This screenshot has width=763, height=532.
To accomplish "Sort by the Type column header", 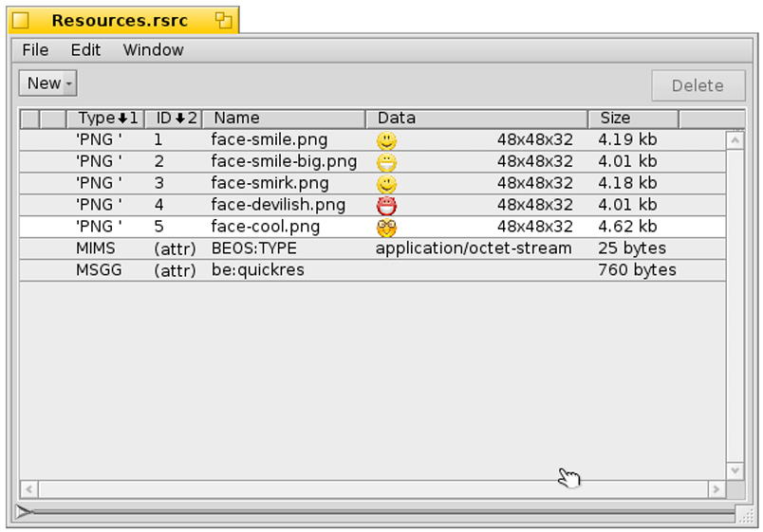I will click(x=104, y=119).
